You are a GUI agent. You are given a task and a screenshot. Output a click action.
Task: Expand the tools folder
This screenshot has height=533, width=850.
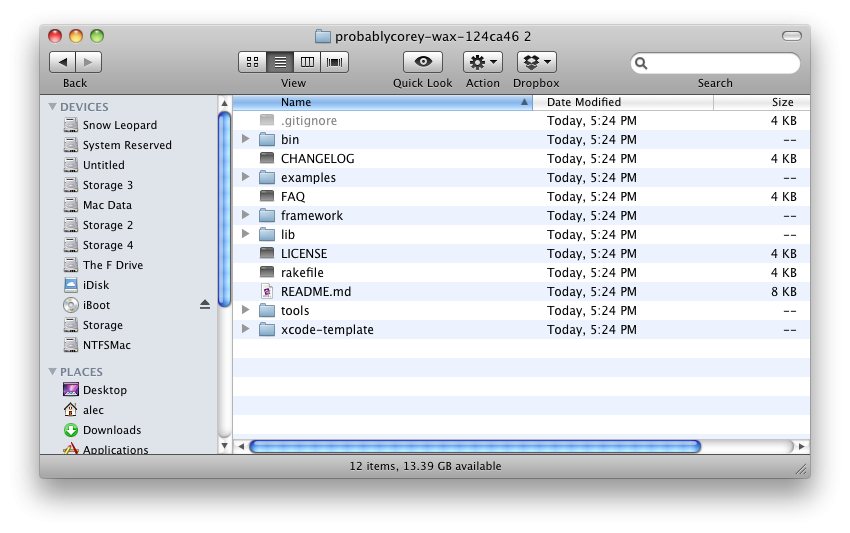pyautogui.click(x=246, y=310)
